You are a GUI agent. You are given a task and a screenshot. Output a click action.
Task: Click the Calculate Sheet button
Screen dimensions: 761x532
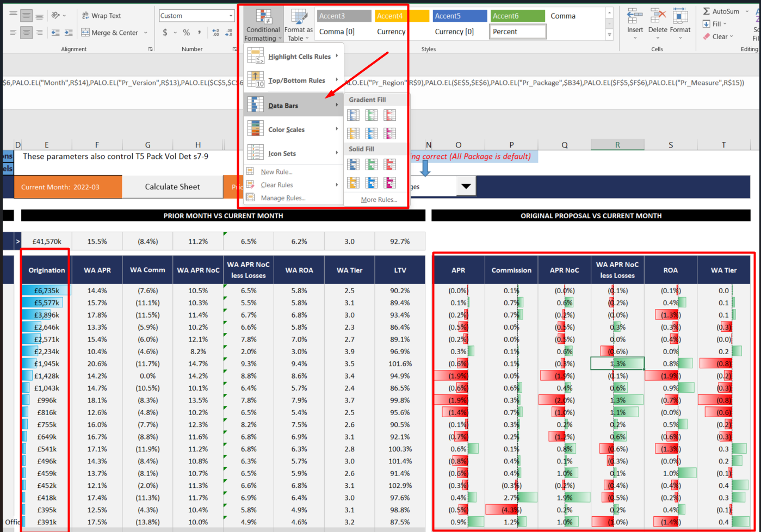coord(172,187)
